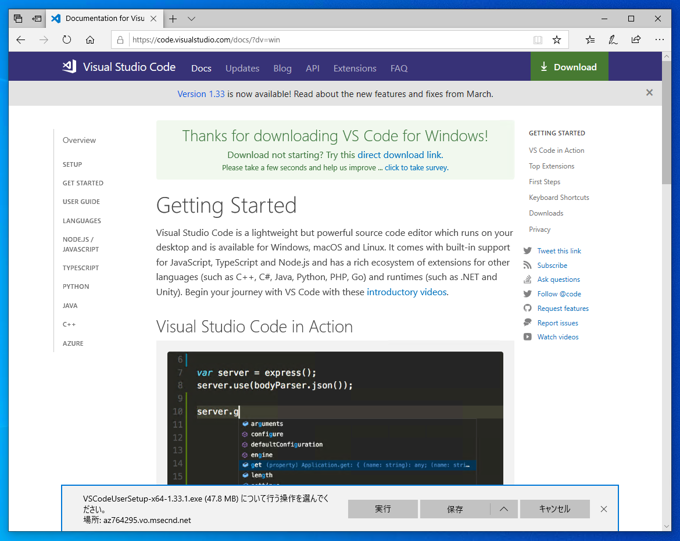This screenshot has height=541, width=680.
Task: Click the tab preview icon in Edge
Action: point(18,19)
